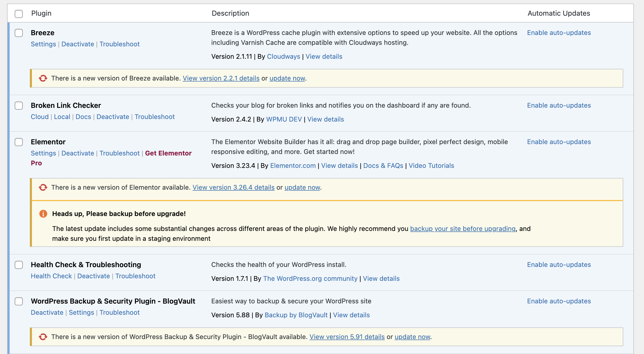Click the Breeze update refresh icon
This screenshot has width=644, height=354.
pos(43,78)
